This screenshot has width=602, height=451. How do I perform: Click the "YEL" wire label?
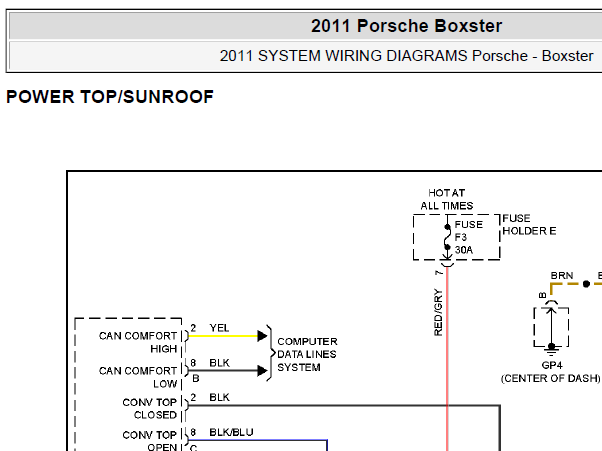click(x=219, y=328)
